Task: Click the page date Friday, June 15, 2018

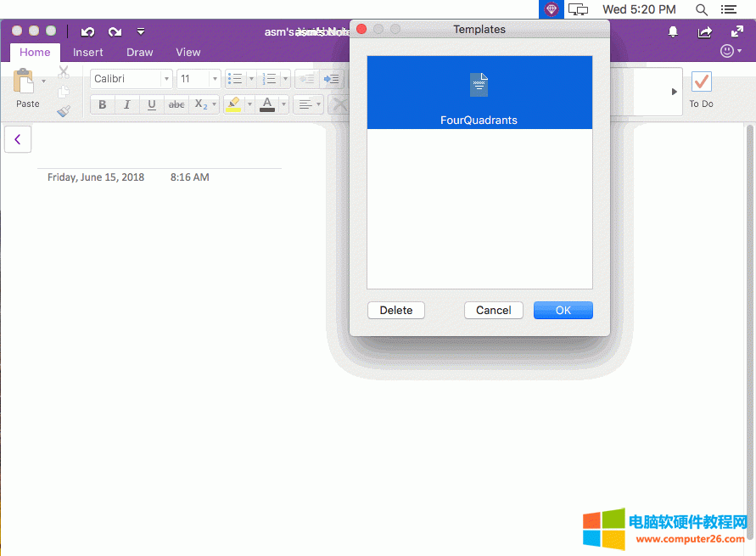Action: coord(96,177)
